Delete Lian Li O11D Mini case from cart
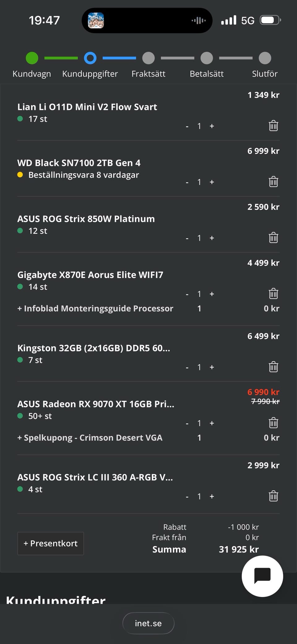Viewport: 297px width, 644px height. [x=273, y=126]
